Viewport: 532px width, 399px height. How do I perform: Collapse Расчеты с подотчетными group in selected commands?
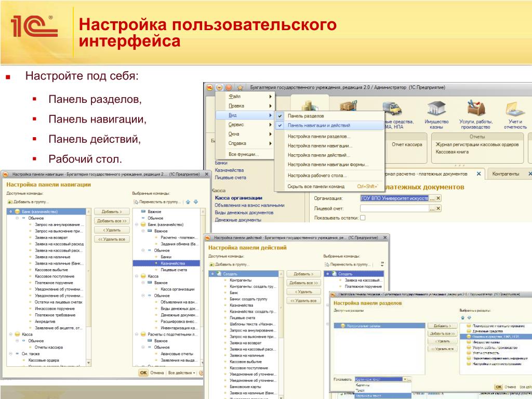tap(137, 334)
